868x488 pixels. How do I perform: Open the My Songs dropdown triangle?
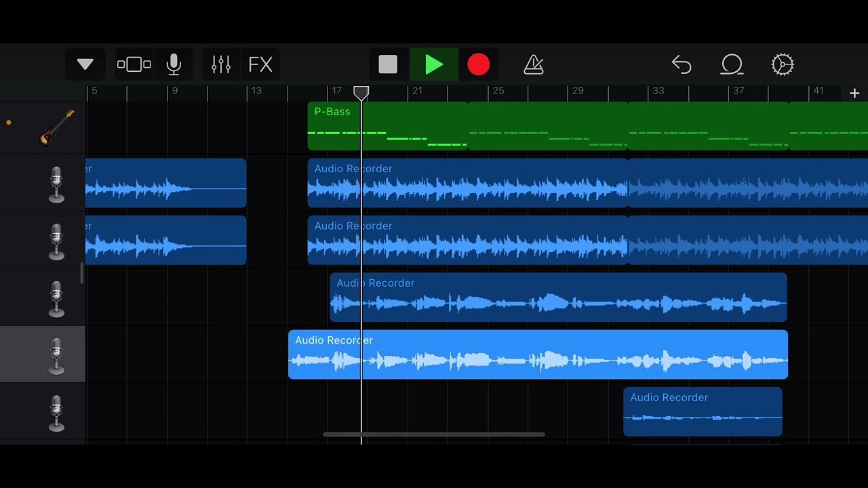pyautogui.click(x=85, y=64)
